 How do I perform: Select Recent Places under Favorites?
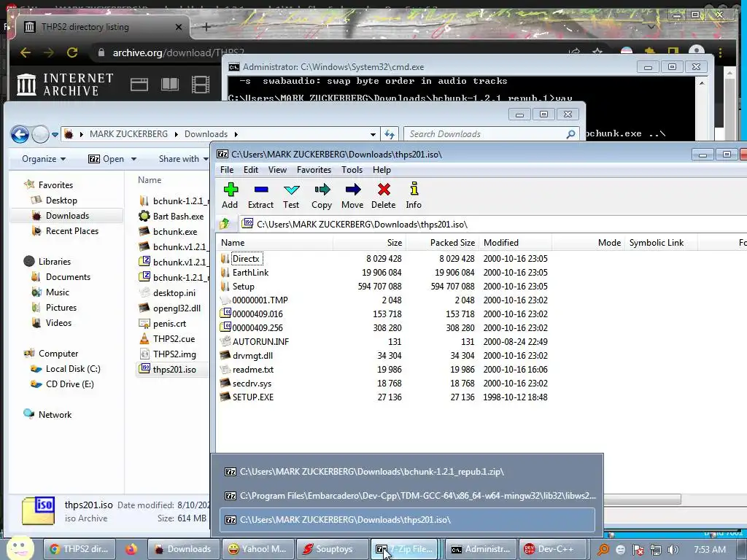click(x=71, y=231)
